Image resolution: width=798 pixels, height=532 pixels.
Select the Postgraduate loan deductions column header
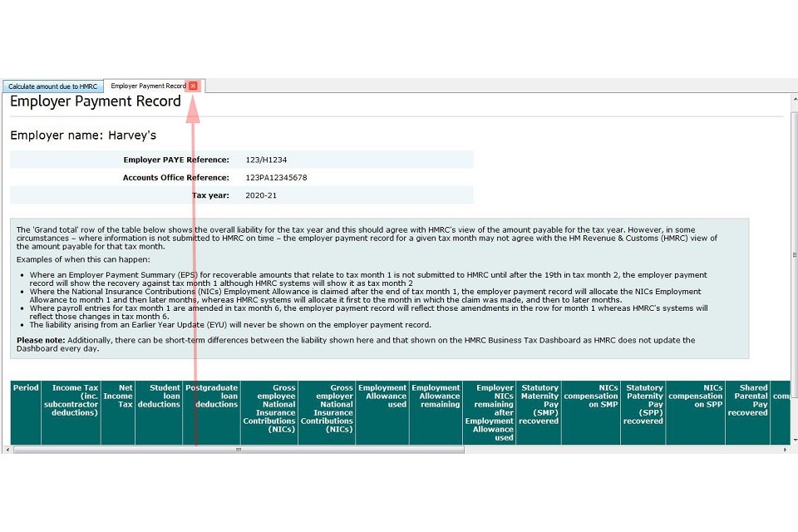[211, 413]
